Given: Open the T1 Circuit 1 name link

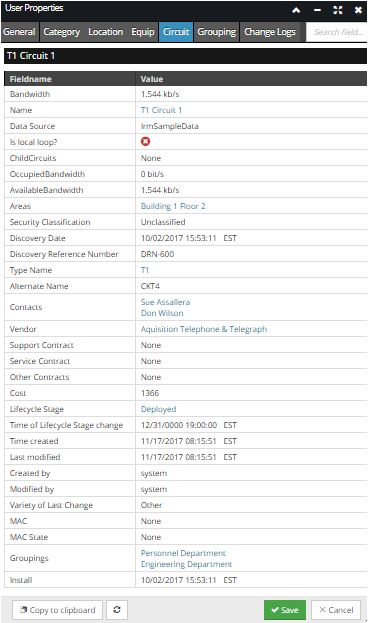Looking at the screenshot, I should 161,110.
